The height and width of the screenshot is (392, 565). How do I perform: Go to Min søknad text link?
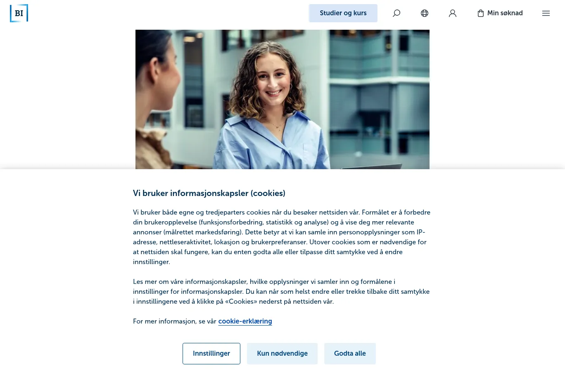click(505, 13)
